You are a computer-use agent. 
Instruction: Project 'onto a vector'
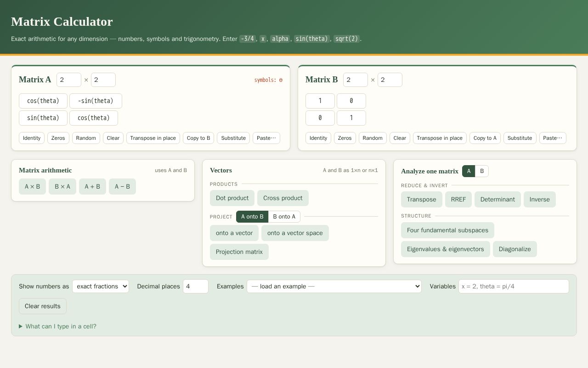pyautogui.click(x=234, y=233)
